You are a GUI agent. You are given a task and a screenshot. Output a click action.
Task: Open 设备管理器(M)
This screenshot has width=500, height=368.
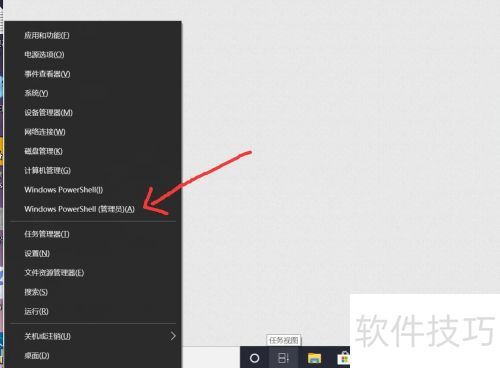coord(48,112)
